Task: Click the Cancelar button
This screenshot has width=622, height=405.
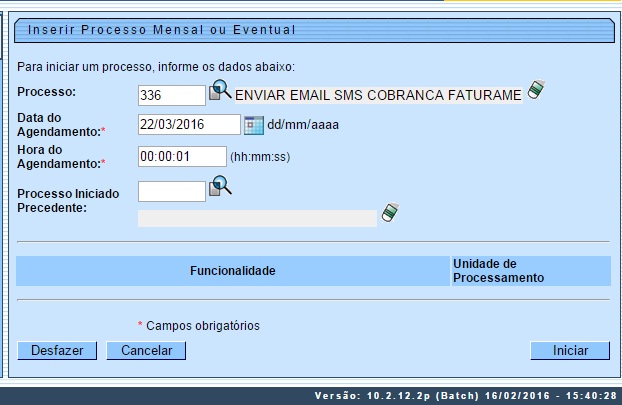Action: (x=146, y=351)
